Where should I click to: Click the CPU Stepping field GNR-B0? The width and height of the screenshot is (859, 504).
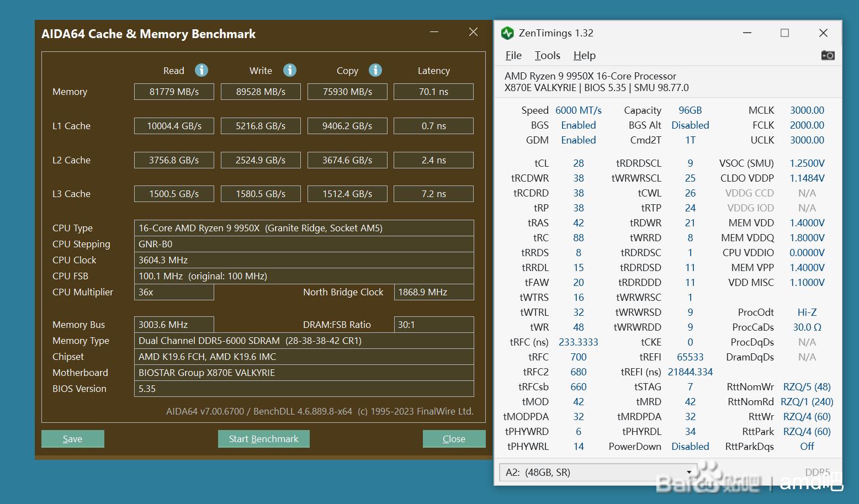[304, 244]
